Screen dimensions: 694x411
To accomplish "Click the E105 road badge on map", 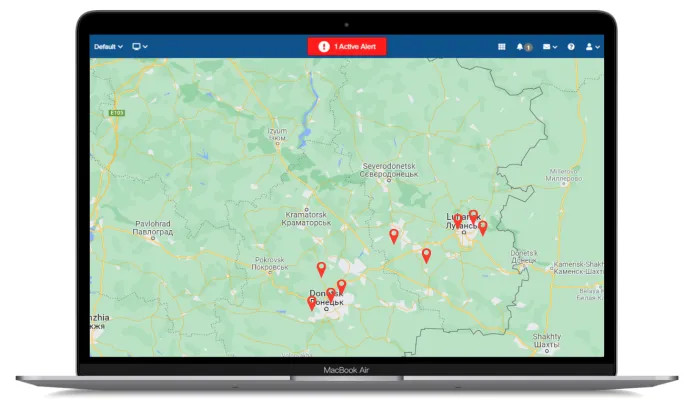I will click(x=117, y=113).
